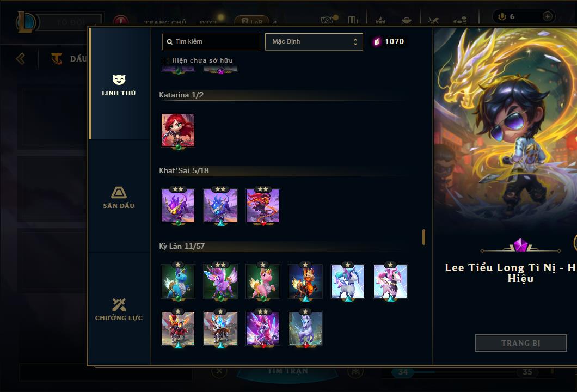Click the plus icon beside currency 6

click(548, 16)
